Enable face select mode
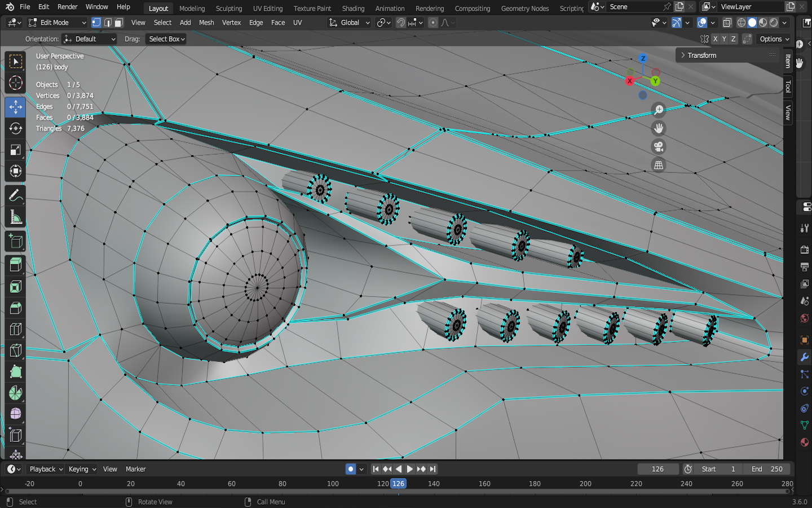This screenshot has height=508, width=812. (x=118, y=23)
